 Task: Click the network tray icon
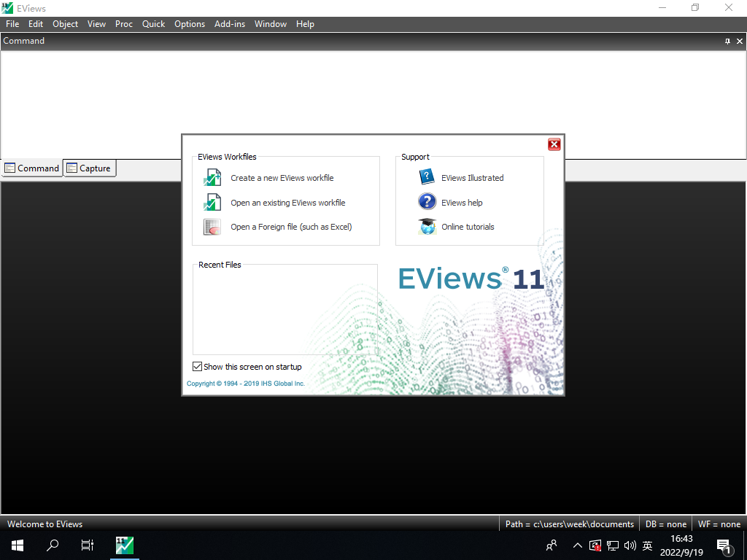(x=613, y=545)
